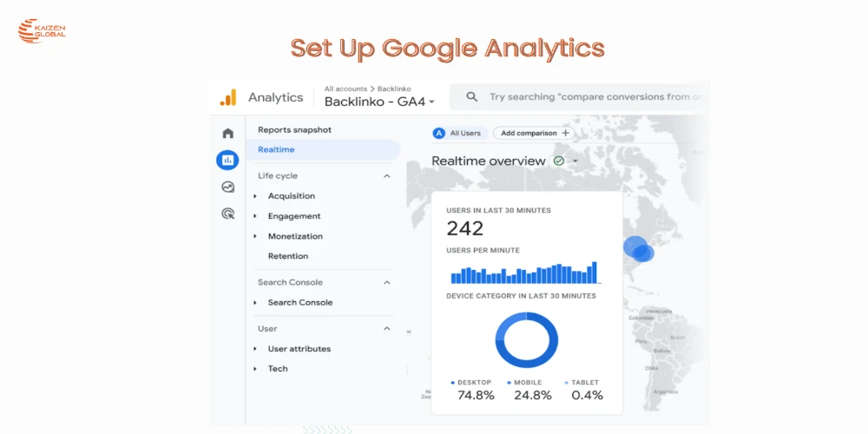The width and height of the screenshot is (868, 434).
Task: Click the green verified check icon
Action: tap(559, 161)
